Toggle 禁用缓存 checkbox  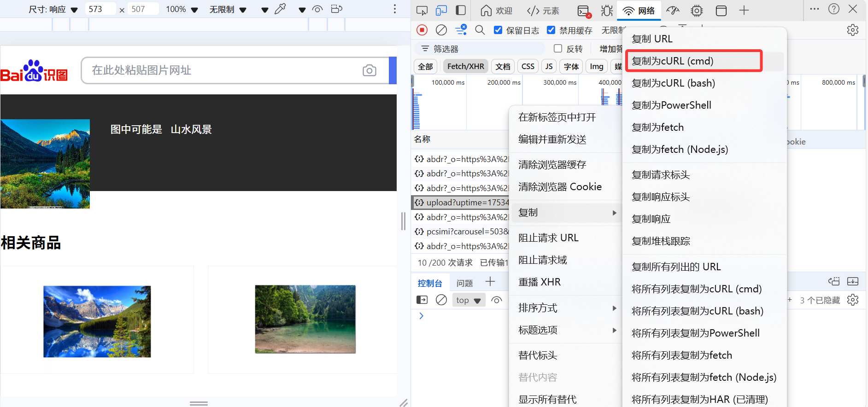click(x=551, y=30)
